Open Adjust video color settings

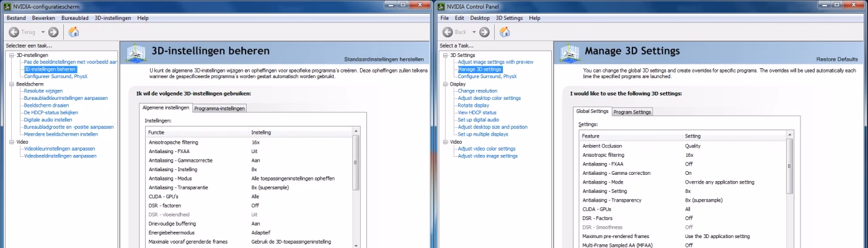pyautogui.click(x=487, y=149)
